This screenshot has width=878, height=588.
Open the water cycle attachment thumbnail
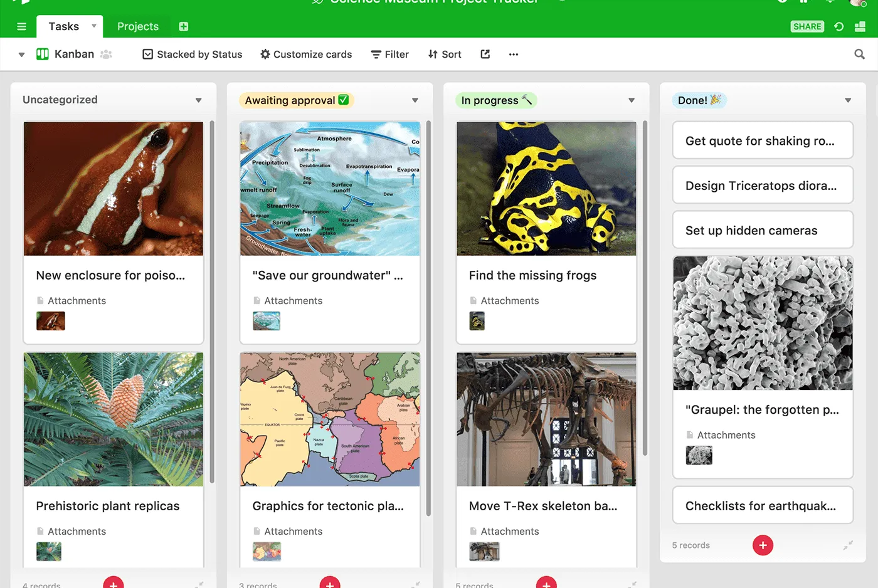267,321
